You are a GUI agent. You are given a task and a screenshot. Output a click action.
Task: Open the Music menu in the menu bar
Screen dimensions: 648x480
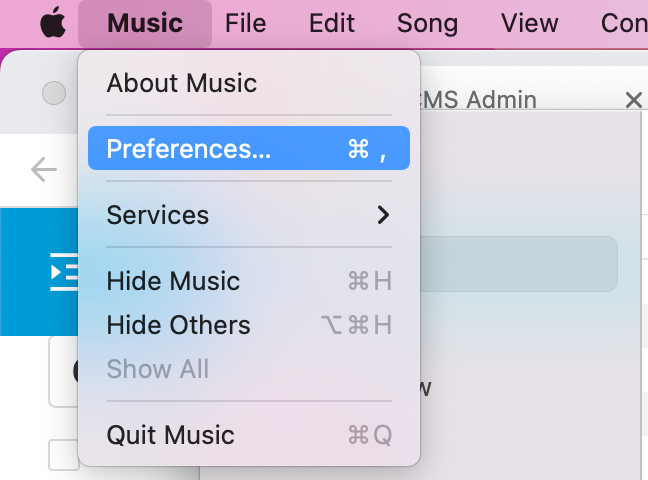coord(145,23)
